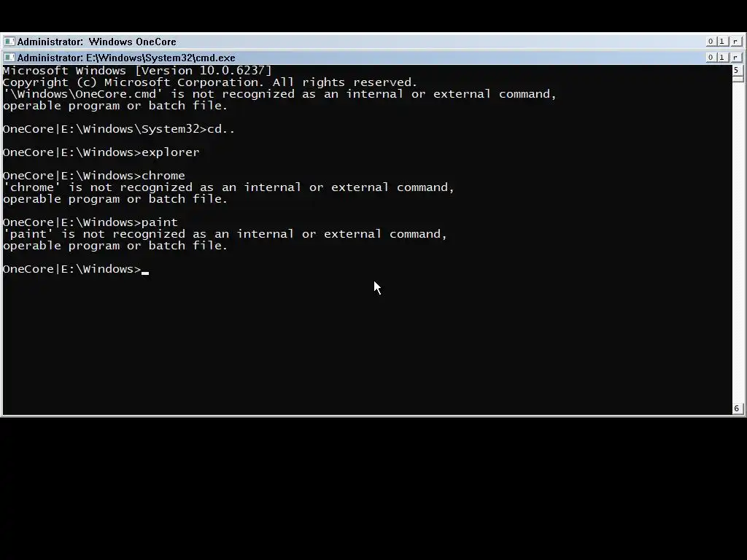Click the console's vertical scrollbar track
The width and height of the screenshot is (747, 560).
[x=737, y=243]
